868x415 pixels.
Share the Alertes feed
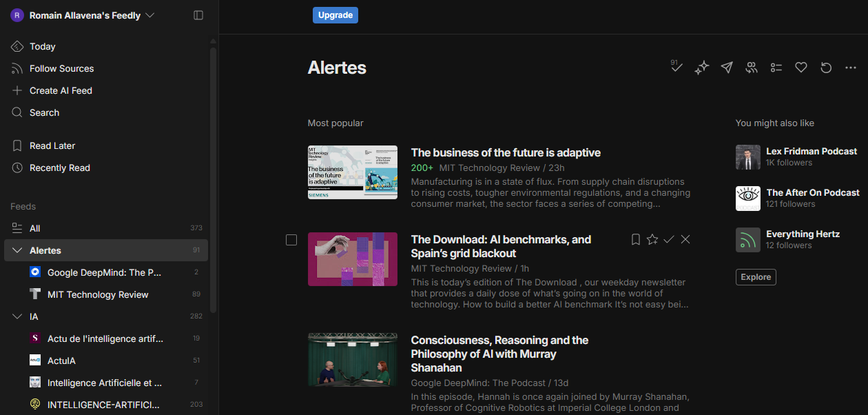coord(726,67)
